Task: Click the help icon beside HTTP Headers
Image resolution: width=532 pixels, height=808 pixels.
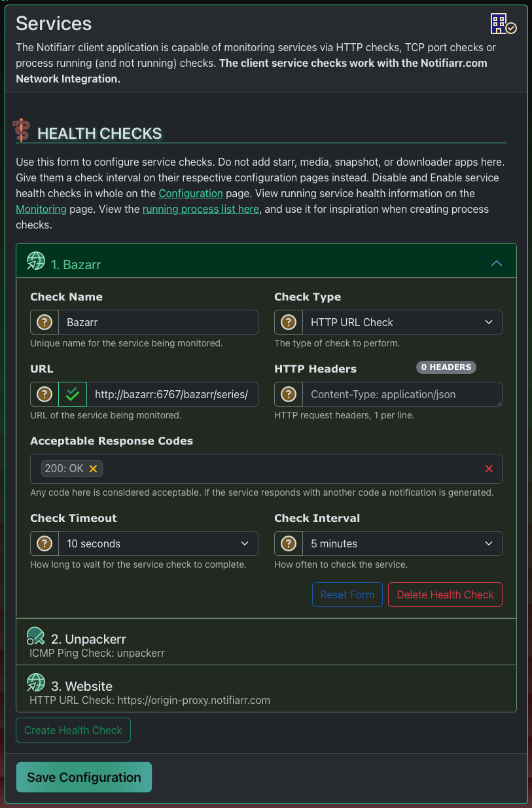Action: click(288, 394)
